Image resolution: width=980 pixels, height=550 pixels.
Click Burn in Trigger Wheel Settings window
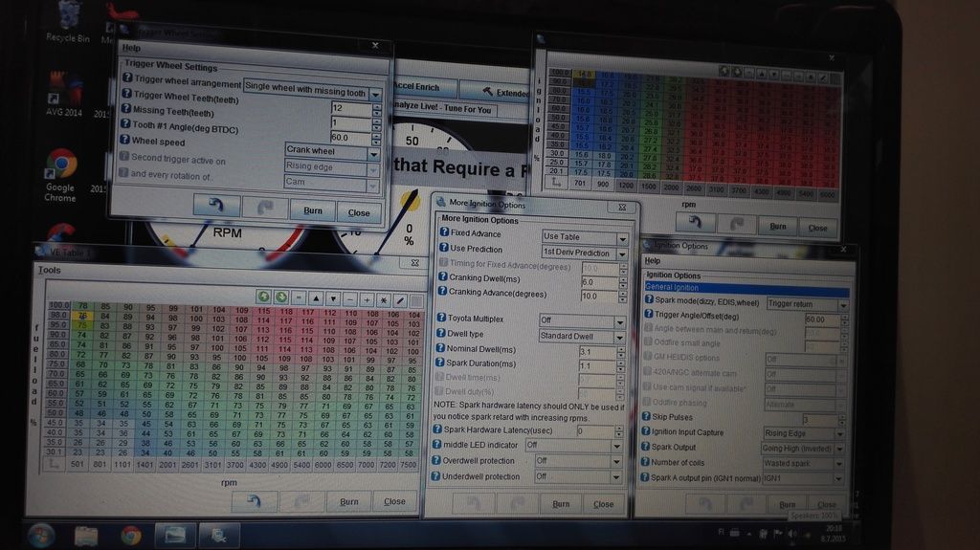[313, 210]
